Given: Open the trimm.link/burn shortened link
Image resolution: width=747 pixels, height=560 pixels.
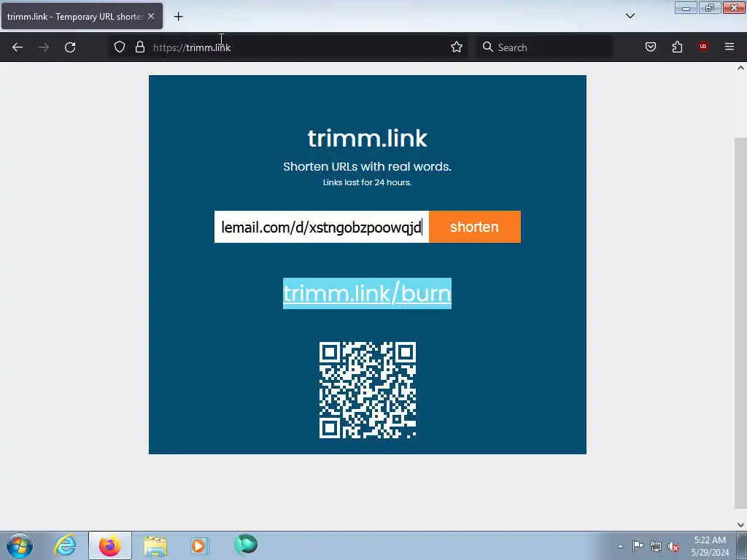Looking at the screenshot, I should [x=368, y=293].
